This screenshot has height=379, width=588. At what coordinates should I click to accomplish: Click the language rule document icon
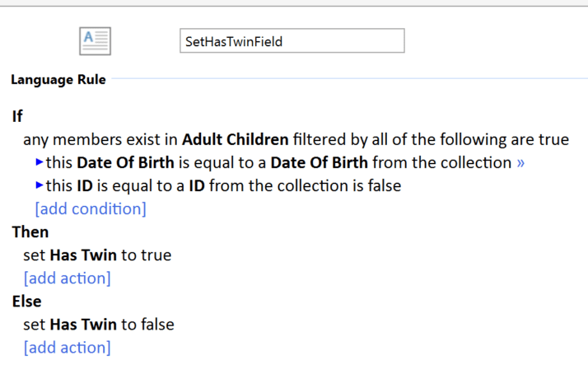click(95, 40)
